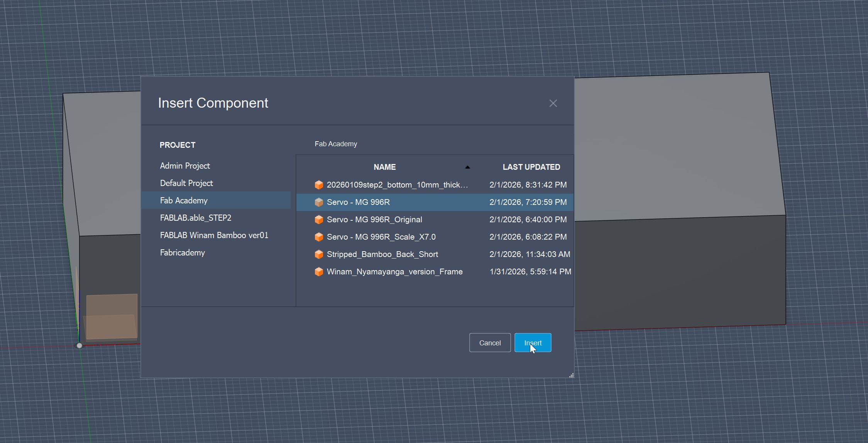The width and height of the screenshot is (868, 443).
Task: Choose the Fabricademy project
Action: pos(183,253)
